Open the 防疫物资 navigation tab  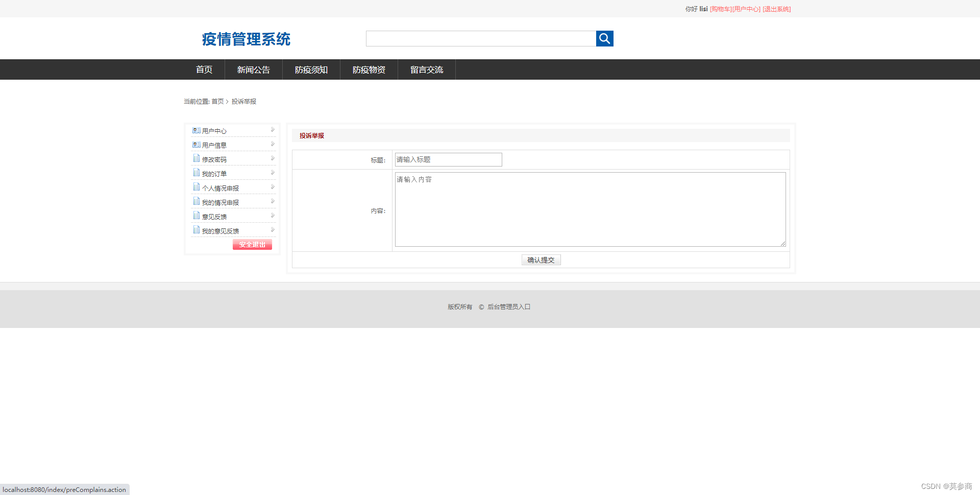coord(369,69)
